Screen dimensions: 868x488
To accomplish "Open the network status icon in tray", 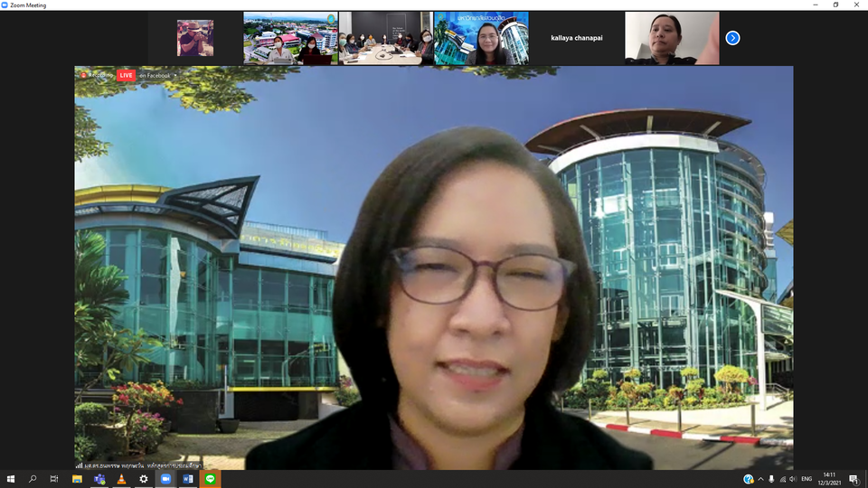I will pyautogui.click(x=782, y=479).
